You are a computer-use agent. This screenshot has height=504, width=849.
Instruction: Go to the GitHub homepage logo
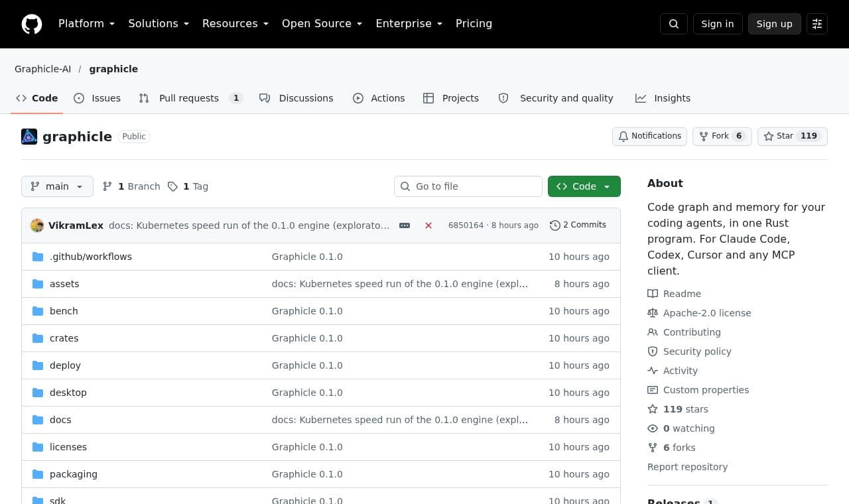pyautogui.click(x=32, y=24)
